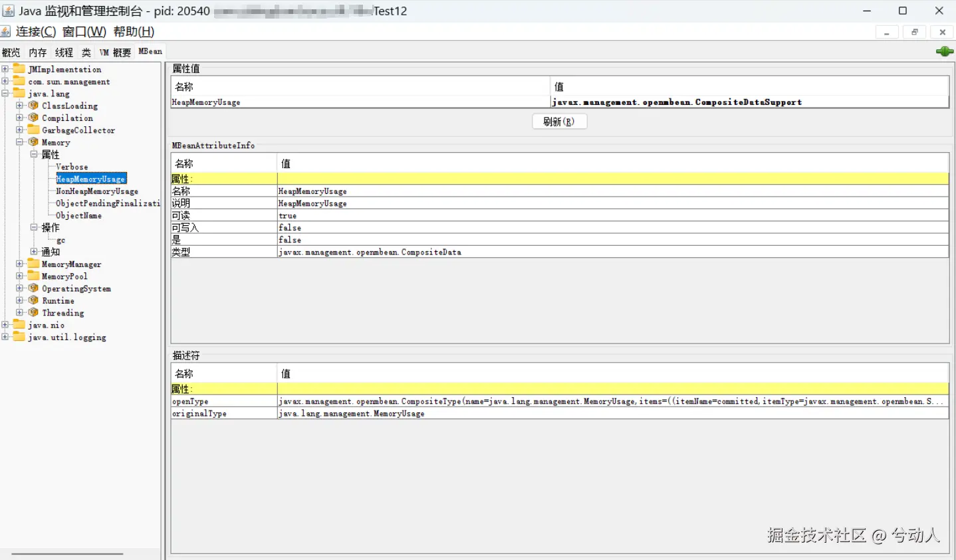This screenshot has height=560, width=956.
Task: Open the 窗口(W) menu
Action: pyautogui.click(x=84, y=32)
